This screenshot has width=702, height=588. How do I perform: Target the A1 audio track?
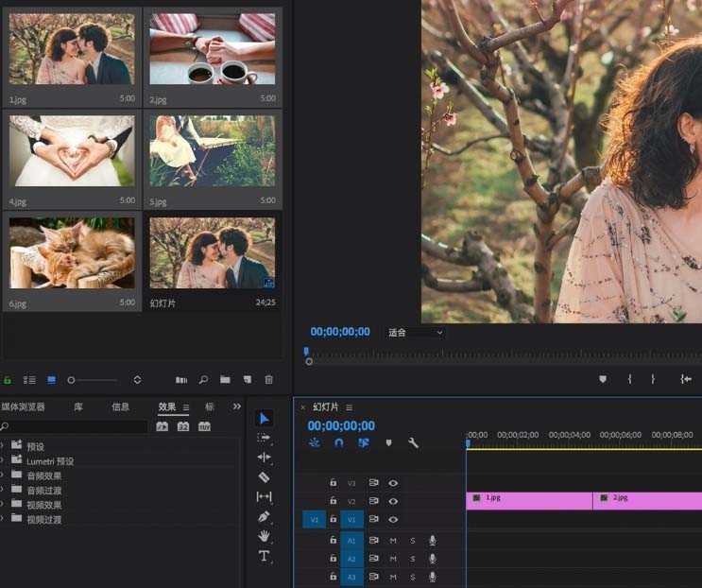click(x=351, y=541)
